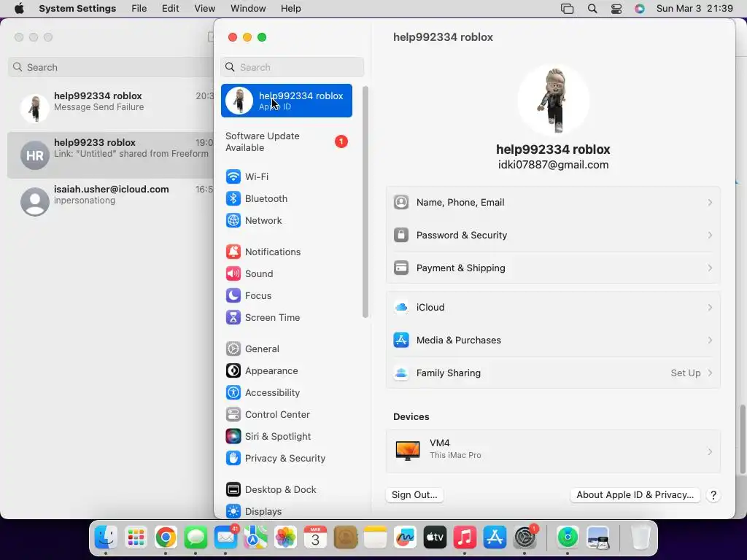This screenshot has width=747, height=560.
Task: Select the help992334 roblox Apple ID row
Action: (286, 101)
